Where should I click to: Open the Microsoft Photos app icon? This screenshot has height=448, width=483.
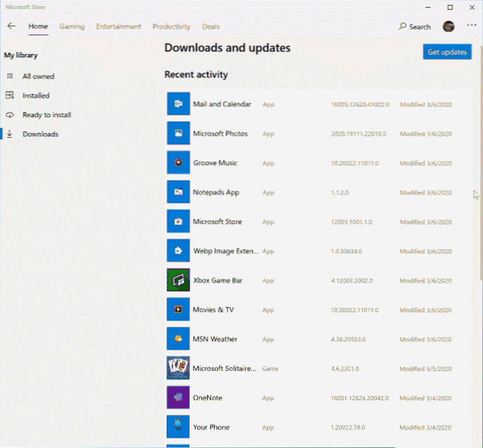pyautogui.click(x=178, y=133)
